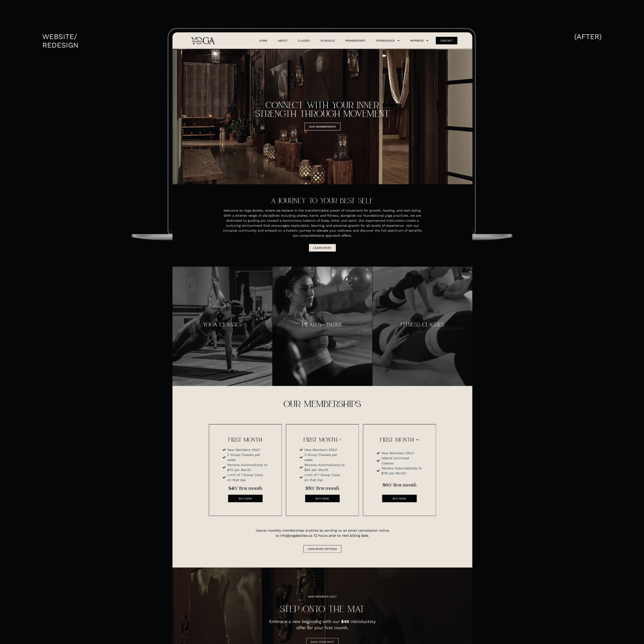Click the LEARN MORE button below description
The height and width of the screenshot is (644, 644).
322,248
